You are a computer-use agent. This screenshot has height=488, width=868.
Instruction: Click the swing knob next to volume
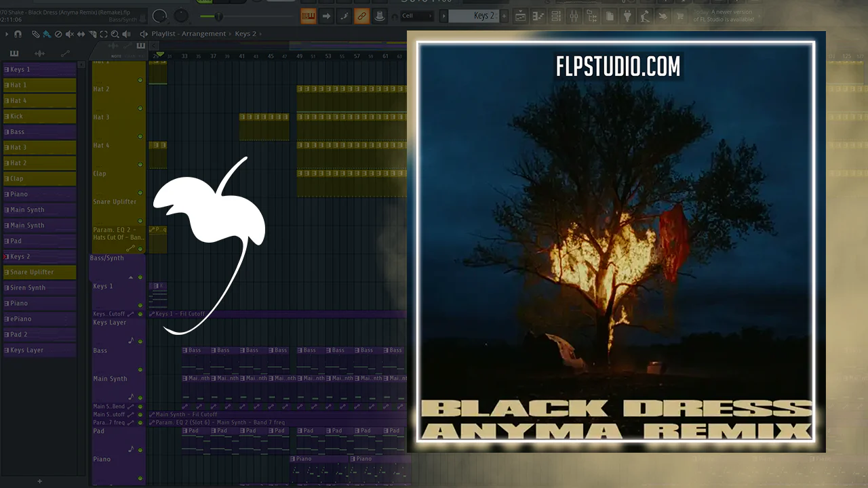[182, 15]
